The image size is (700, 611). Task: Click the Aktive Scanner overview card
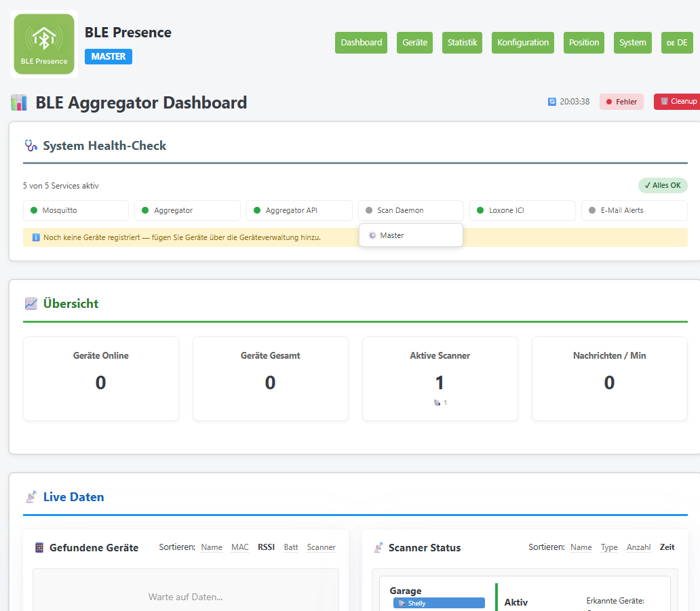pyautogui.click(x=440, y=378)
